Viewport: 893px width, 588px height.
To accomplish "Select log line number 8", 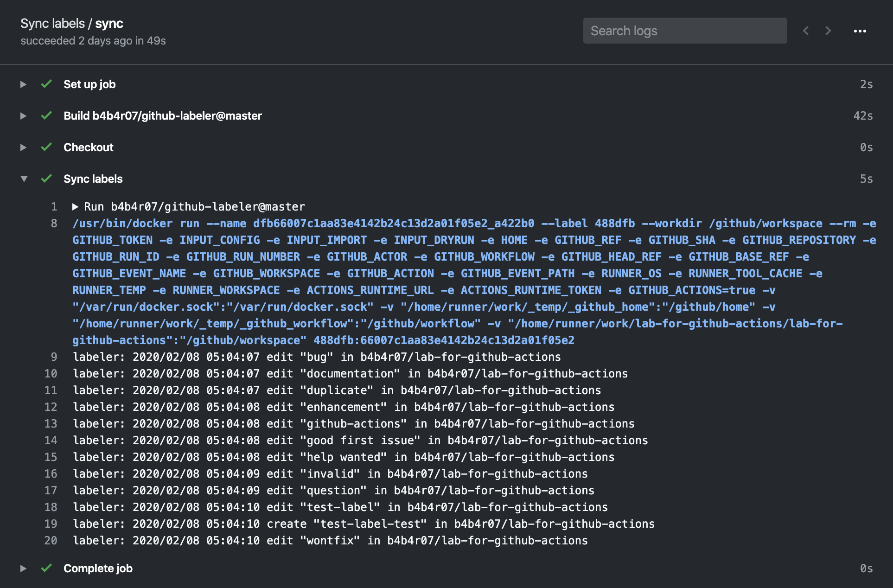I will click(x=54, y=224).
